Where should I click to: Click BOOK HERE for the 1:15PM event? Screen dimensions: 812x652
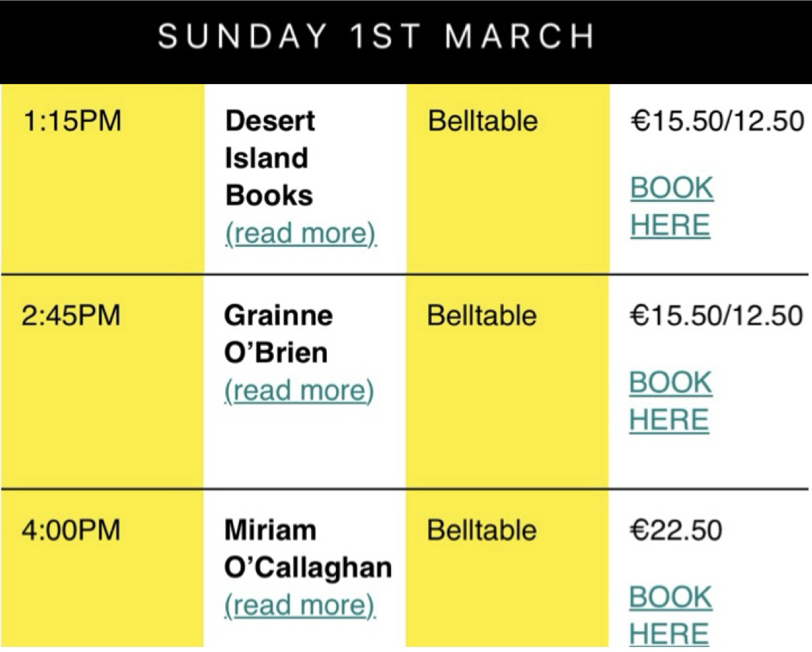tap(671, 207)
